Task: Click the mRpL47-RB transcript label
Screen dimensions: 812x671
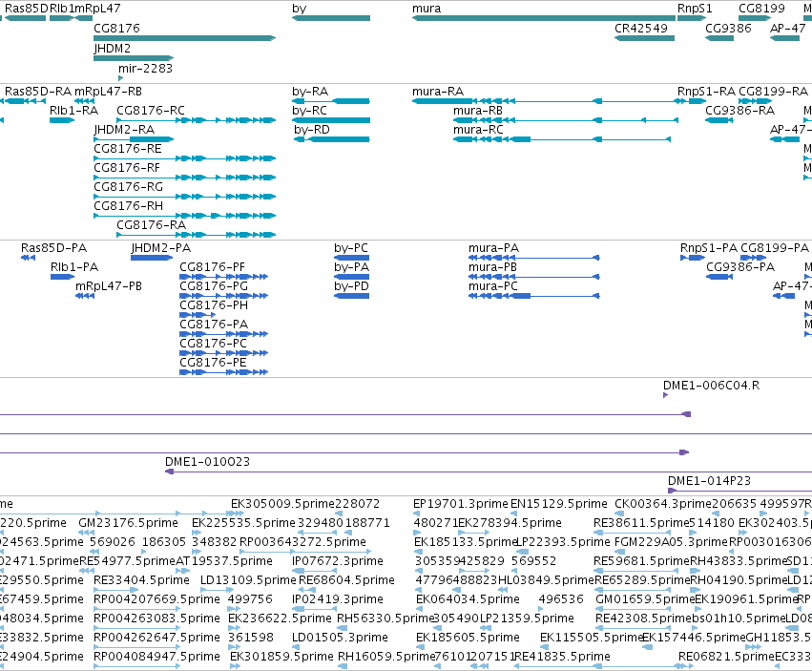Action: [108, 92]
